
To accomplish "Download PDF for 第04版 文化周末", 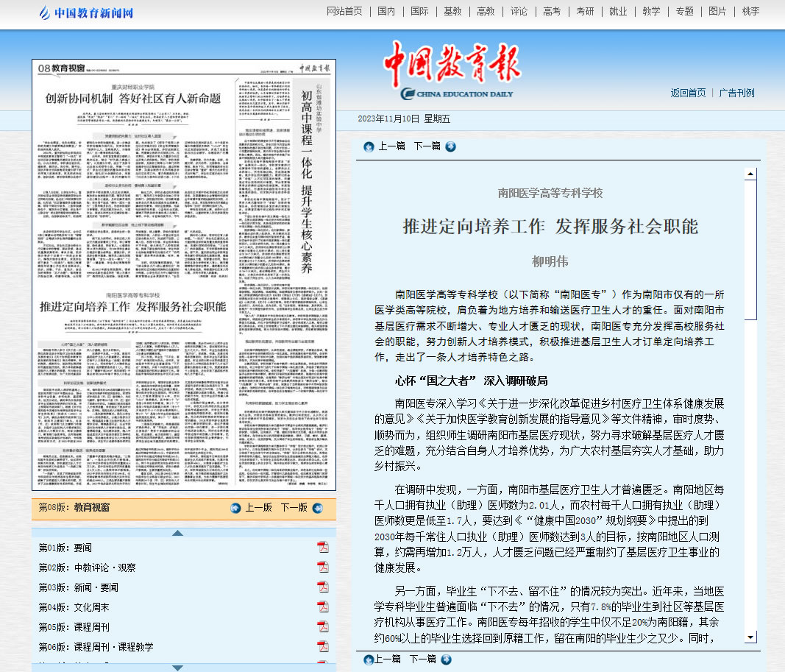I will click(x=323, y=606).
